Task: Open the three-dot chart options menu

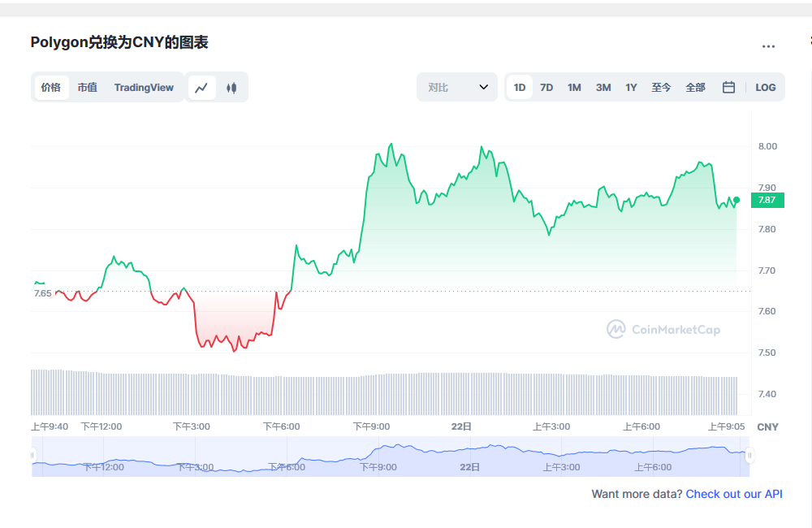Action: tap(767, 46)
